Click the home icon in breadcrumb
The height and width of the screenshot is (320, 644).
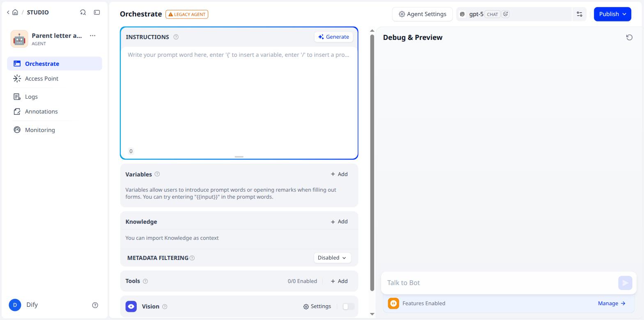15,12
